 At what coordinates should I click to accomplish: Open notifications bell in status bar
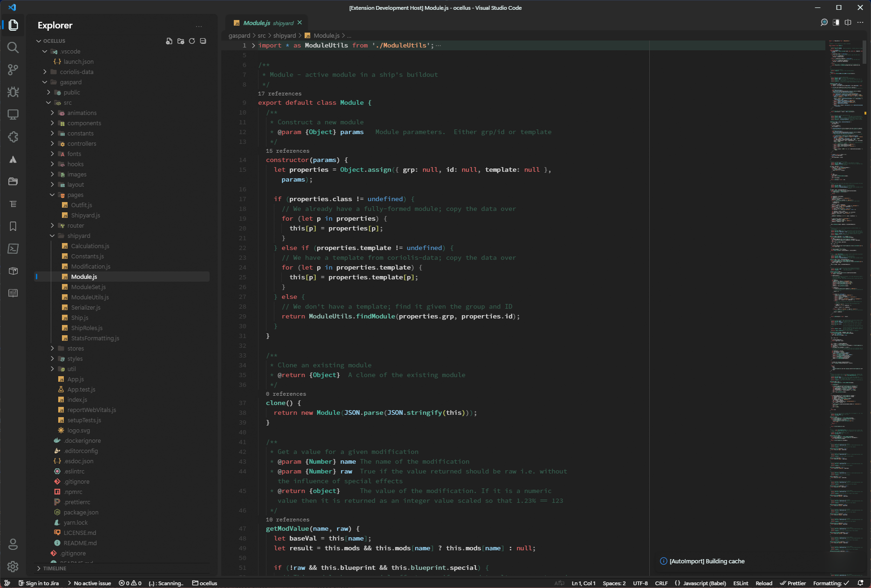tap(861, 583)
